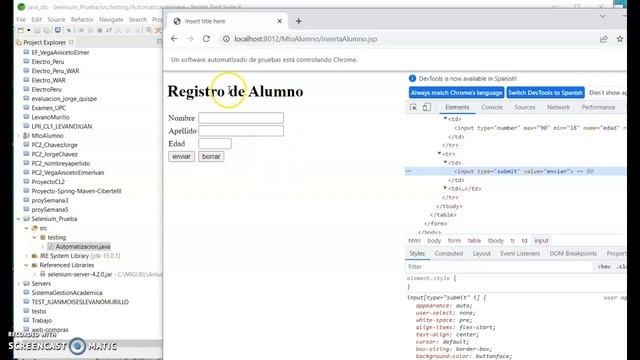Click 'Always match Chrome's language' button
The image size is (640, 360).
point(456,93)
